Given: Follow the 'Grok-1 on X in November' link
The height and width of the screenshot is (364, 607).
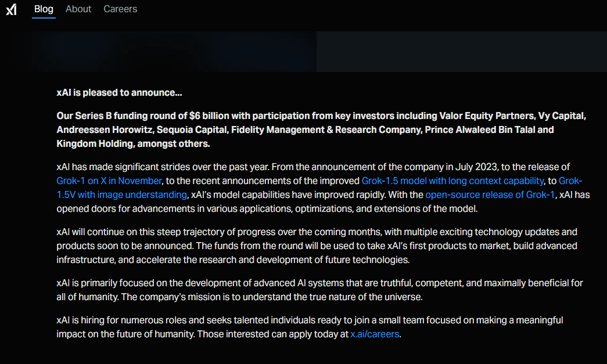Looking at the screenshot, I should coord(109,181).
